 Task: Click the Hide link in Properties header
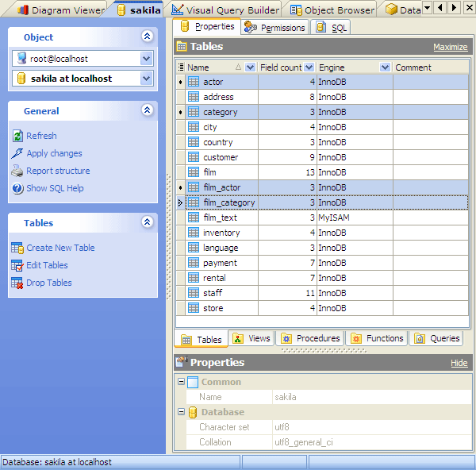(x=459, y=363)
